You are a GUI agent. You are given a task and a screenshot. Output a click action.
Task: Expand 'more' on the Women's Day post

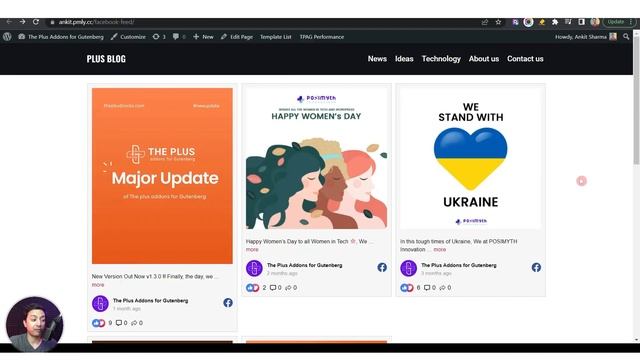(252, 249)
